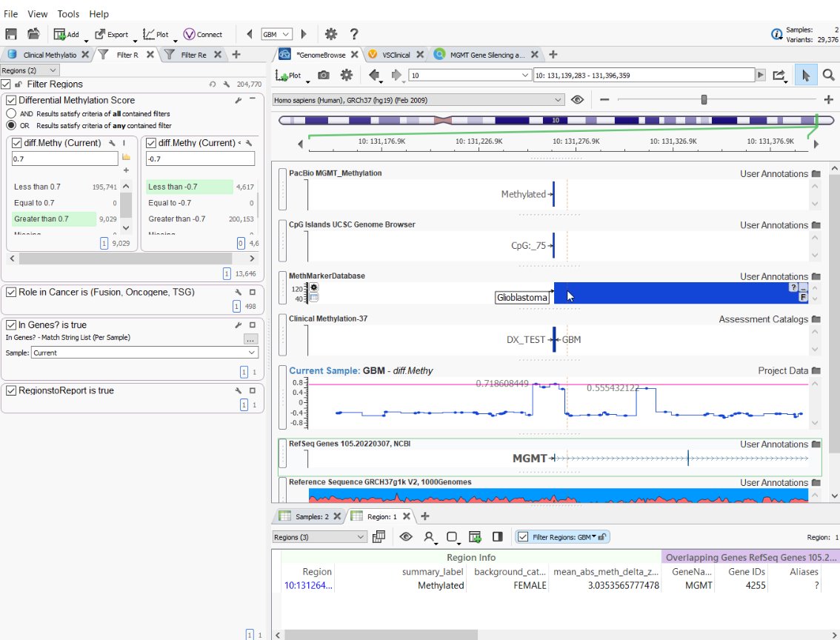Open the File menu
This screenshot has height=640, width=840.
(10, 14)
